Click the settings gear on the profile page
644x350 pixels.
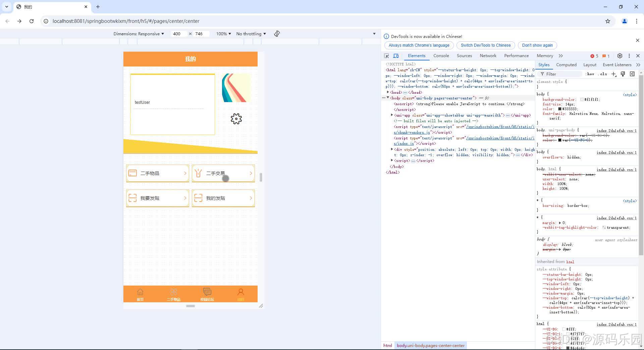click(x=236, y=118)
